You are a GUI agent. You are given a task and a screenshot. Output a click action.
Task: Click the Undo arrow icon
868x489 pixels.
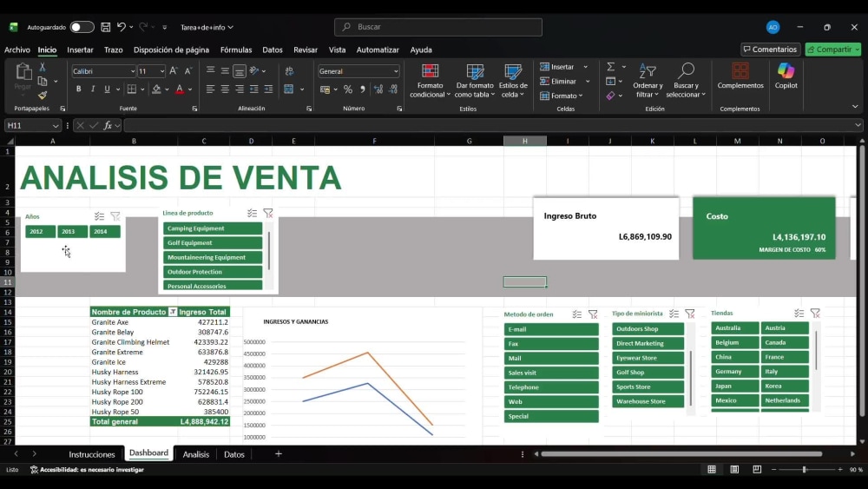click(122, 27)
